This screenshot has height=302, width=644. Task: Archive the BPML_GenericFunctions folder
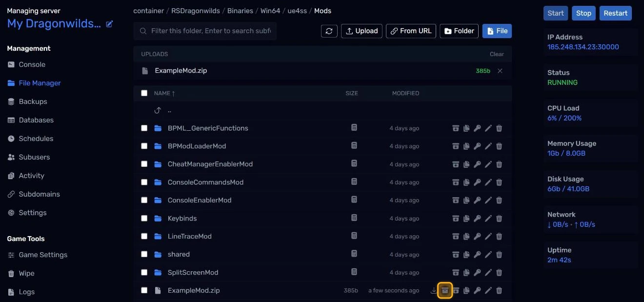[456, 128]
